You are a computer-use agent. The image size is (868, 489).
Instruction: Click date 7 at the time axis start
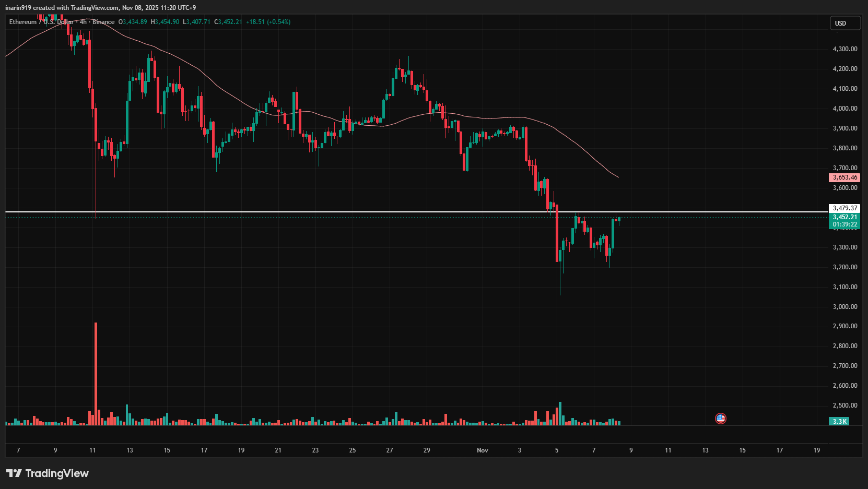pyautogui.click(x=18, y=450)
